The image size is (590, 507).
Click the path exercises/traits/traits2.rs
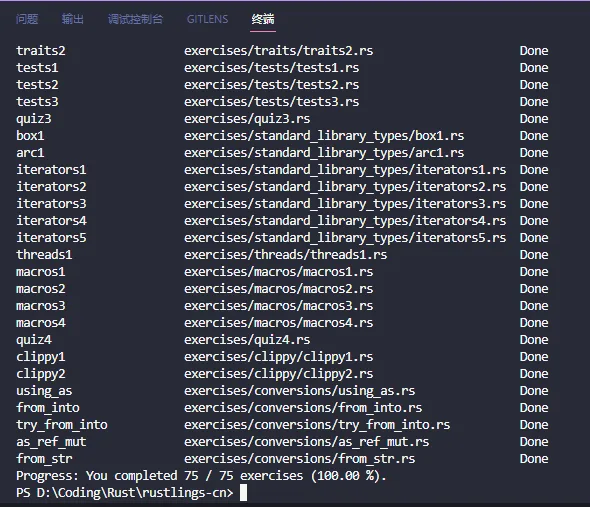[x=278, y=50]
